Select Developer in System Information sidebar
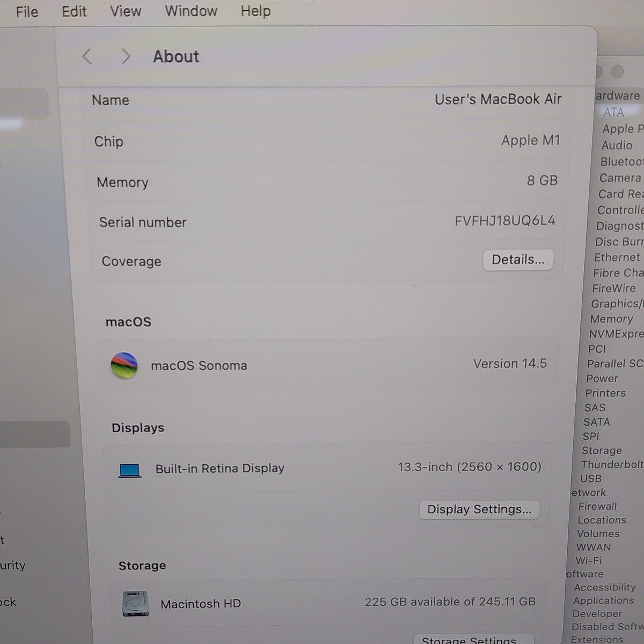 (597, 613)
